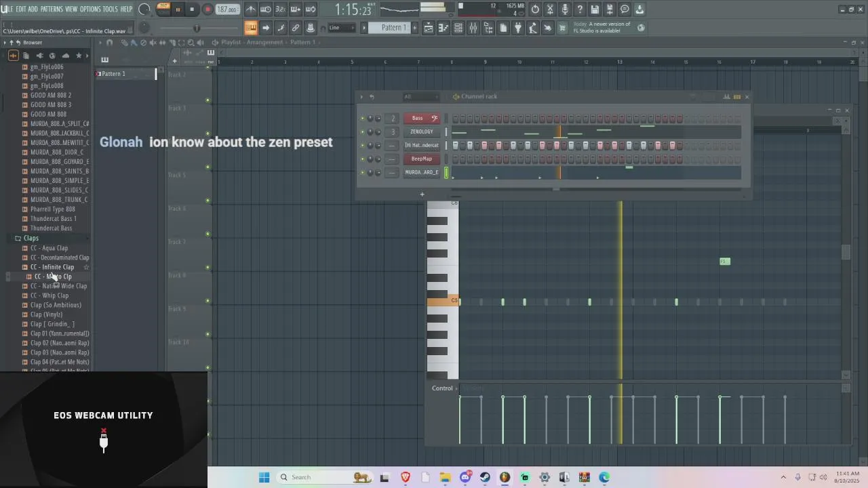868x488 pixels.
Task: Select Pattern 1 in the playlist picker
Action: 125,74
